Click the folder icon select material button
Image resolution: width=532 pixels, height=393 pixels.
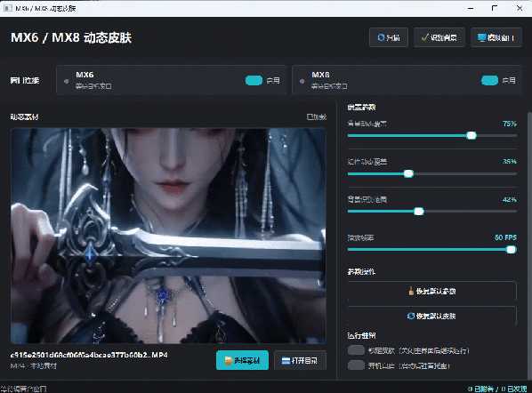point(242,360)
